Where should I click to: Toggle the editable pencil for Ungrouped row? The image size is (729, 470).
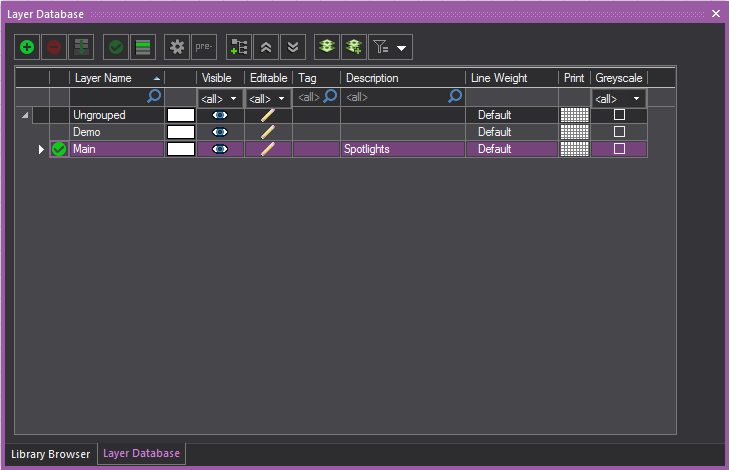pos(267,115)
